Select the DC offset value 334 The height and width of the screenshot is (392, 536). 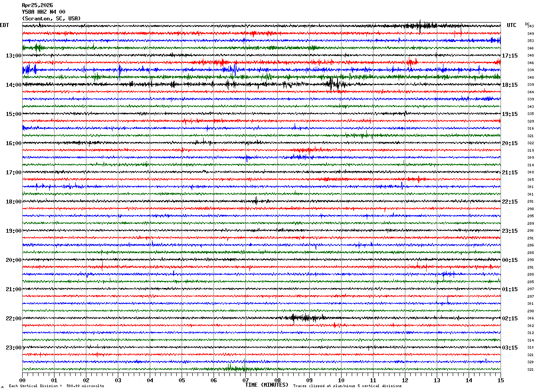click(530, 70)
